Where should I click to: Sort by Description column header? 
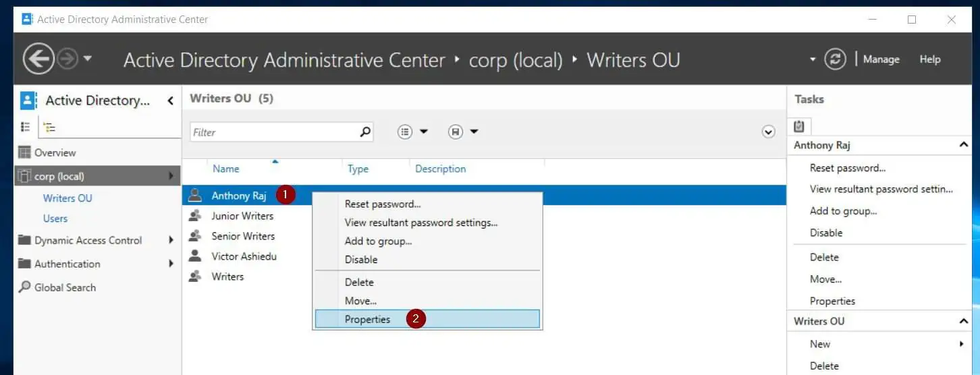coord(440,169)
